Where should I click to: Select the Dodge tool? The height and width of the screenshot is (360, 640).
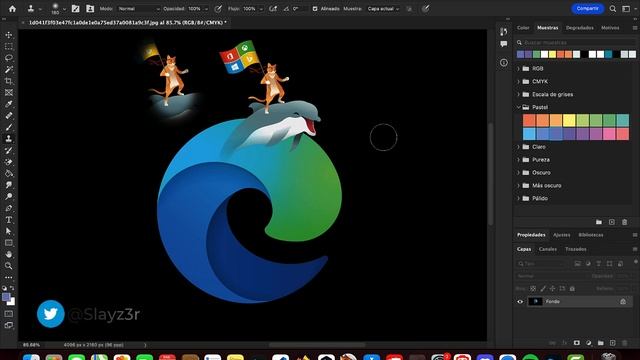point(9,196)
